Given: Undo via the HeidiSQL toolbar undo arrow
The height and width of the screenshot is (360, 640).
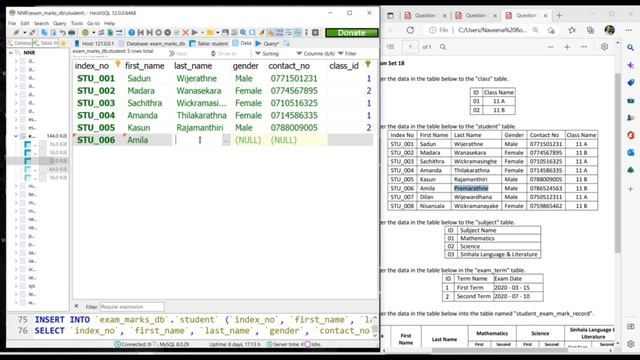Looking at the screenshot, I should point(62,33).
